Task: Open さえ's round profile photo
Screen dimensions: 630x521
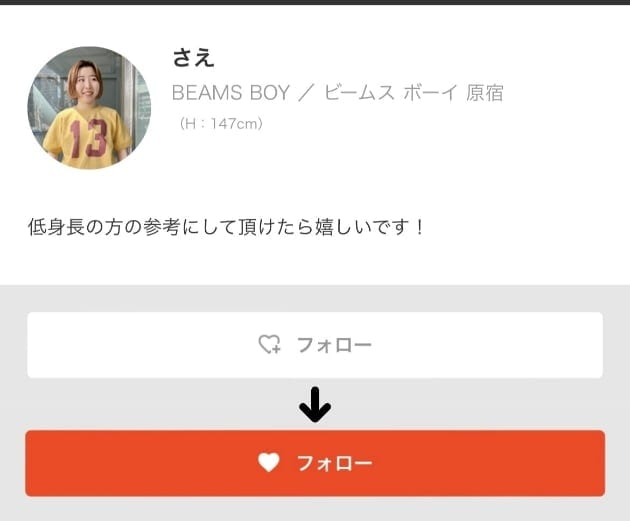Action: tap(89, 108)
